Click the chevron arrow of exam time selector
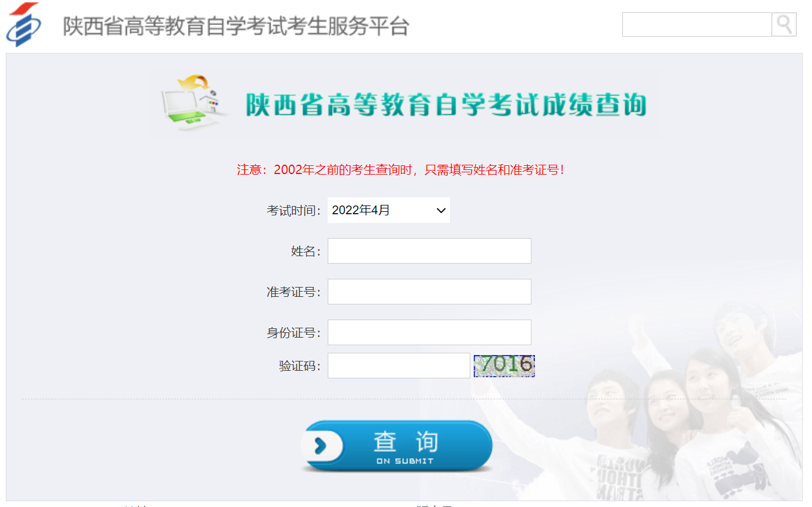 pyautogui.click(x=441, y=211)
